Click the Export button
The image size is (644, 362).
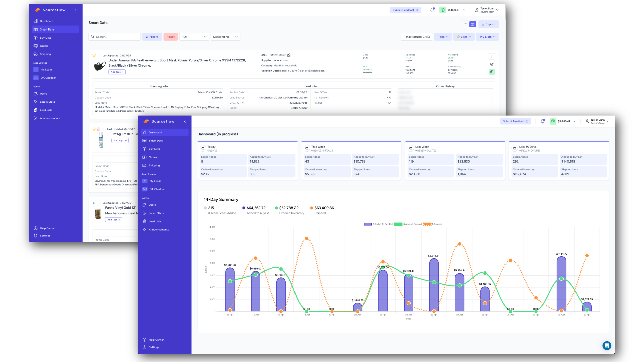point(488,24)
